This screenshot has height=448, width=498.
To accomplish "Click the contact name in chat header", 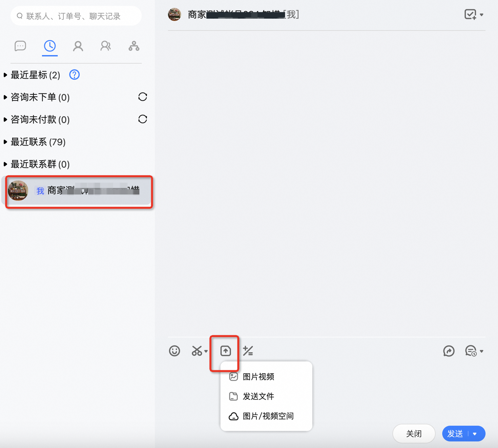I will 243,14.
